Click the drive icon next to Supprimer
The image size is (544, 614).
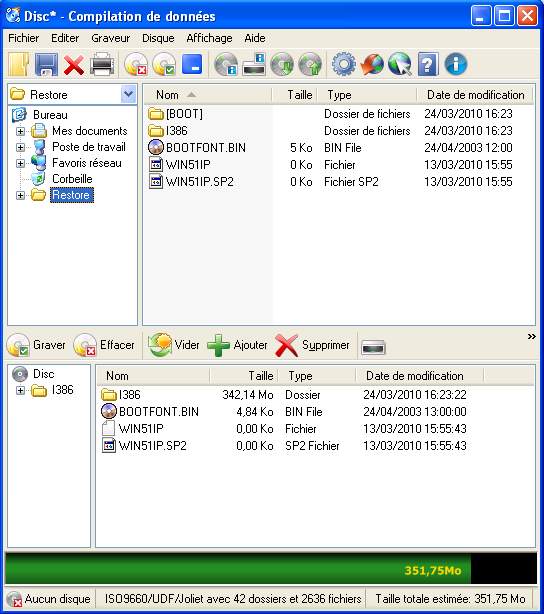tap(373, 347)
